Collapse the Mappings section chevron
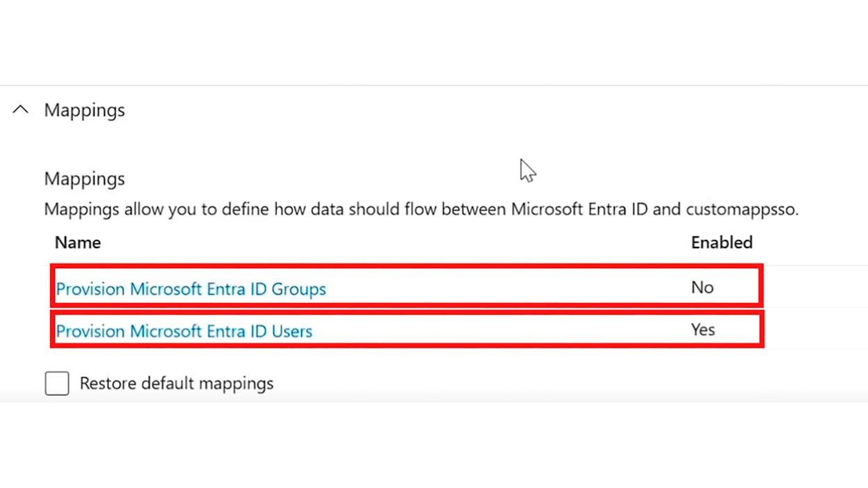The image size is (868, 488). pyautogui.click(x=21, y=110)
